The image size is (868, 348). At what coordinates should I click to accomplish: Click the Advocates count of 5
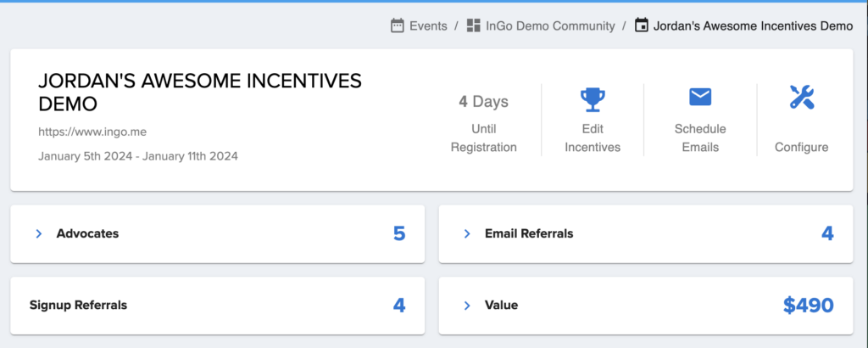click(x=399, y=234)
